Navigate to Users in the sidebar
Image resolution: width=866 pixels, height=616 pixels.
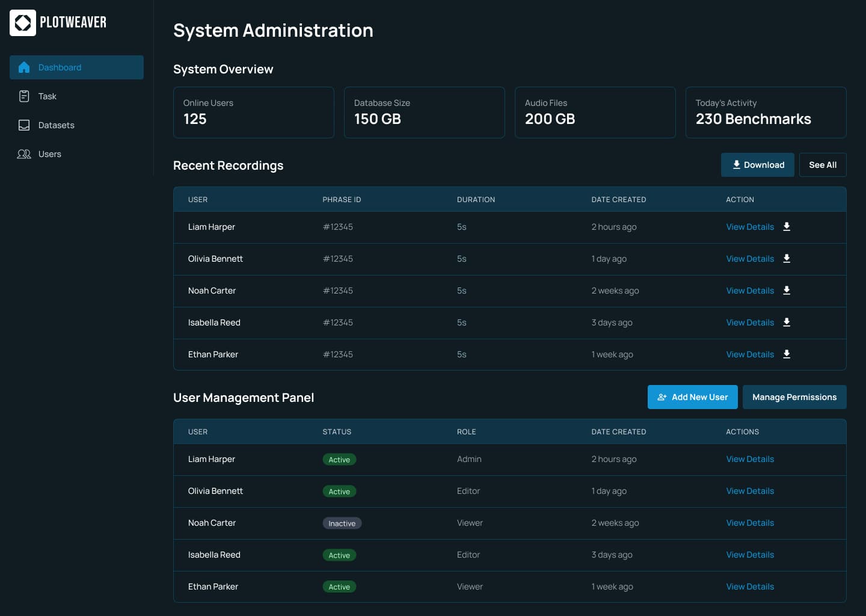(76, 154)
